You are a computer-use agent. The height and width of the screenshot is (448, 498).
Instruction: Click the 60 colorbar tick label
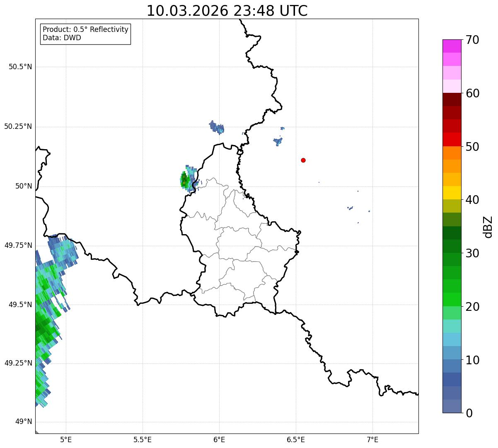472,93
